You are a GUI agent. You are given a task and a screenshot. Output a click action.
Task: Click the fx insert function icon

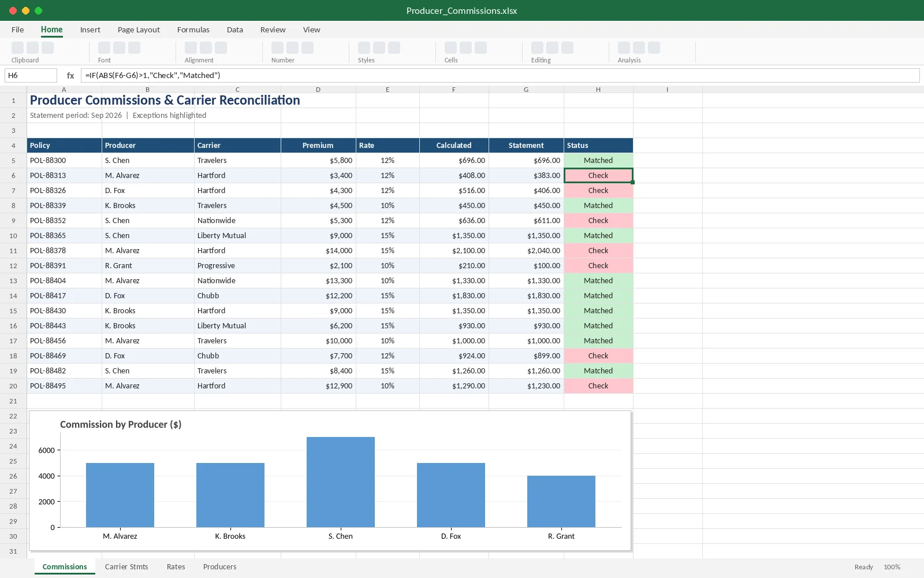tap(70, 75)
